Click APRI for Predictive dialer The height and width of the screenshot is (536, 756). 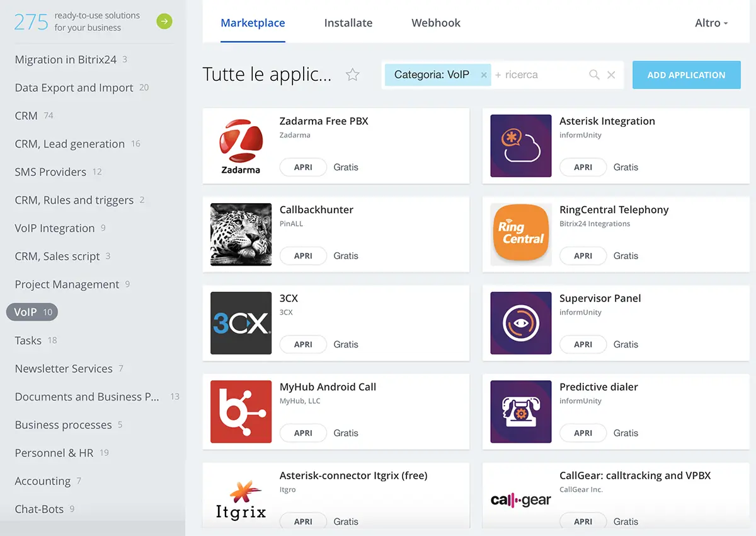pyautogui.click(x=583, y=433)
